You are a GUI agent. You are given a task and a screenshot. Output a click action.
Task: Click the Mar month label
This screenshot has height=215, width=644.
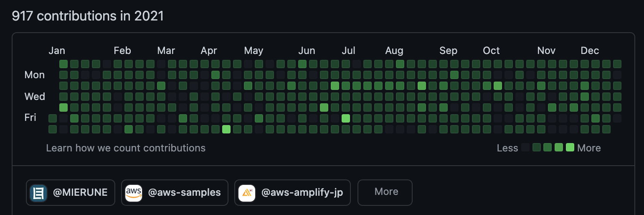166,51
